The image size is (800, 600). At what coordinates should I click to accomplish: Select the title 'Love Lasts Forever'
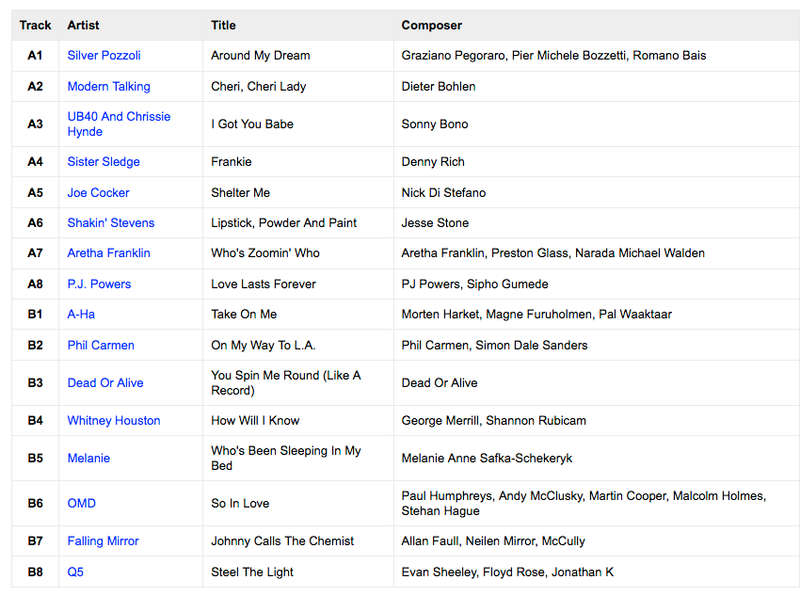[264, 284]
